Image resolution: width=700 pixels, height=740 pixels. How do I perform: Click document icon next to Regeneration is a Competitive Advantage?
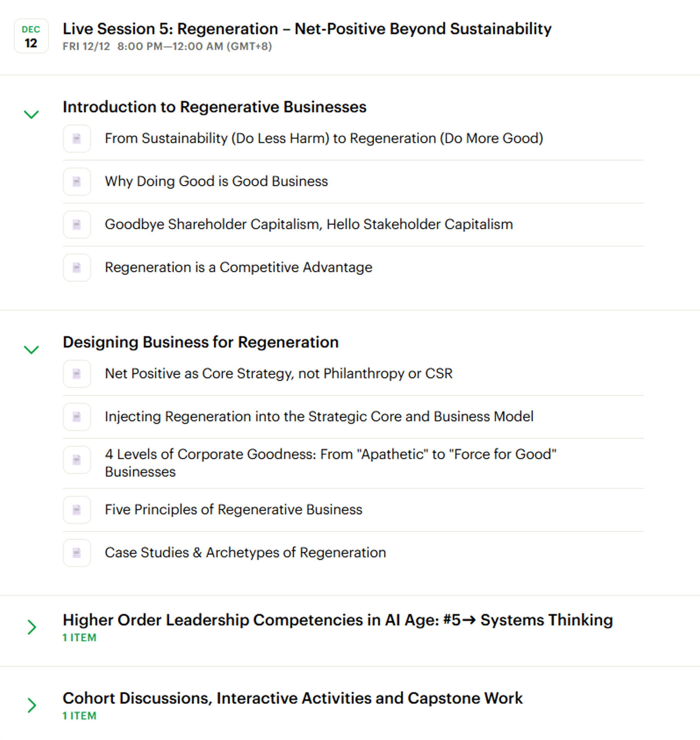coord(77,267)
